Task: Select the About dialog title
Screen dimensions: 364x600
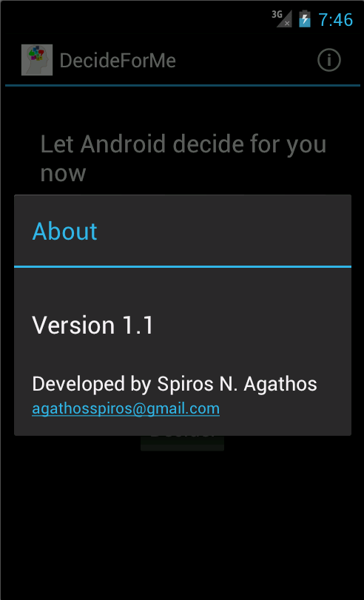Action: (64, 231)
